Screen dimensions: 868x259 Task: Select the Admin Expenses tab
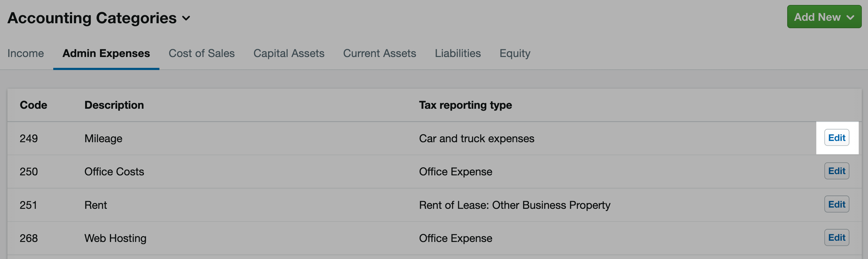click(106, 53)
